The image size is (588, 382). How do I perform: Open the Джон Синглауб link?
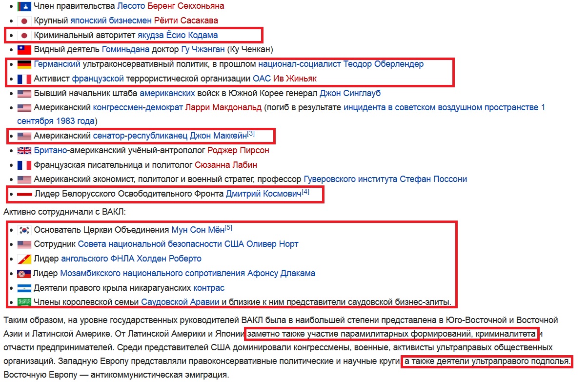[350, 93]
